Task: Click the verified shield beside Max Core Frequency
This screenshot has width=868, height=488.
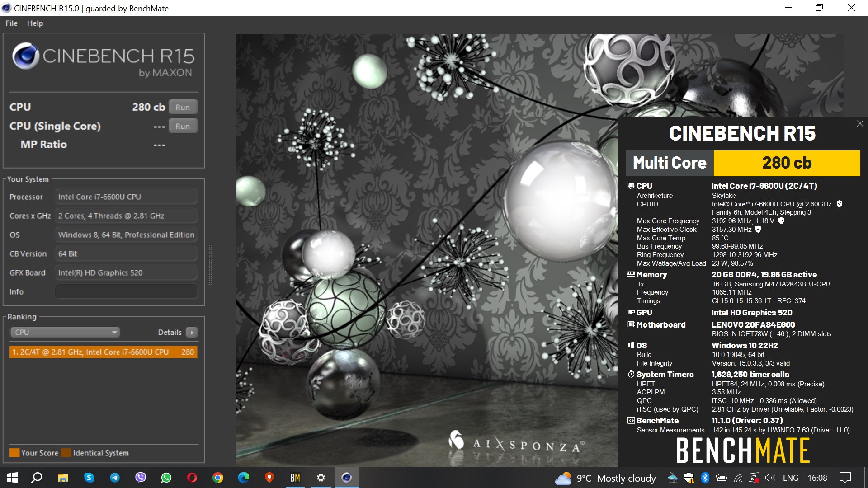Action: pos(781,221)
